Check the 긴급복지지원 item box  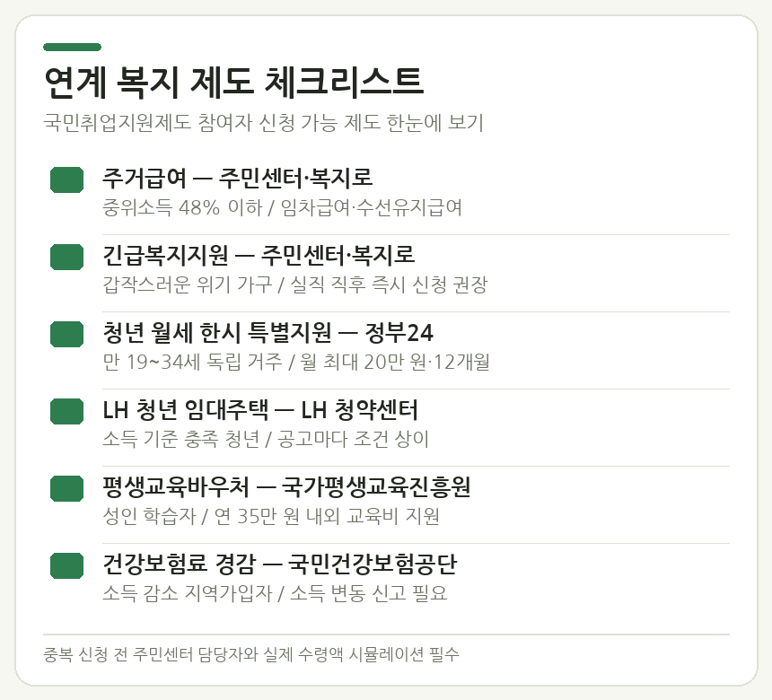67,257
